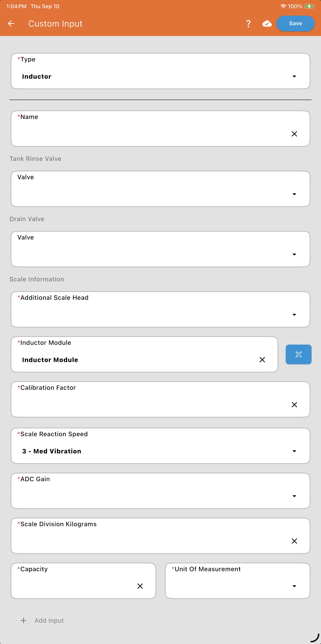Clear the Capacity field

click(140, 586)
